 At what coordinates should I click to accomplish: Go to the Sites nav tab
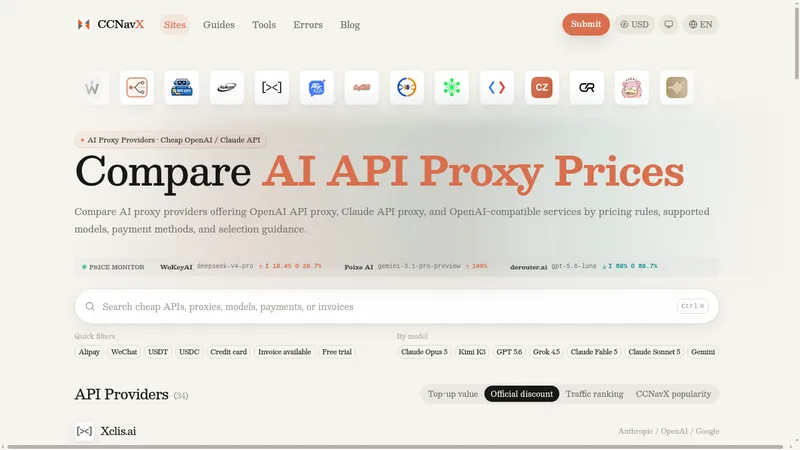pyautogui.click(x=174, y=24)
